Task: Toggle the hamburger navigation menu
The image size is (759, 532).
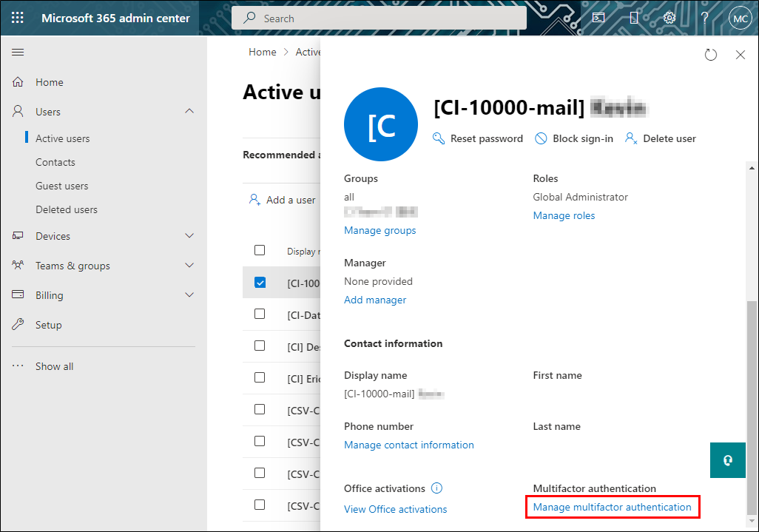Action: tap(18, 52)
